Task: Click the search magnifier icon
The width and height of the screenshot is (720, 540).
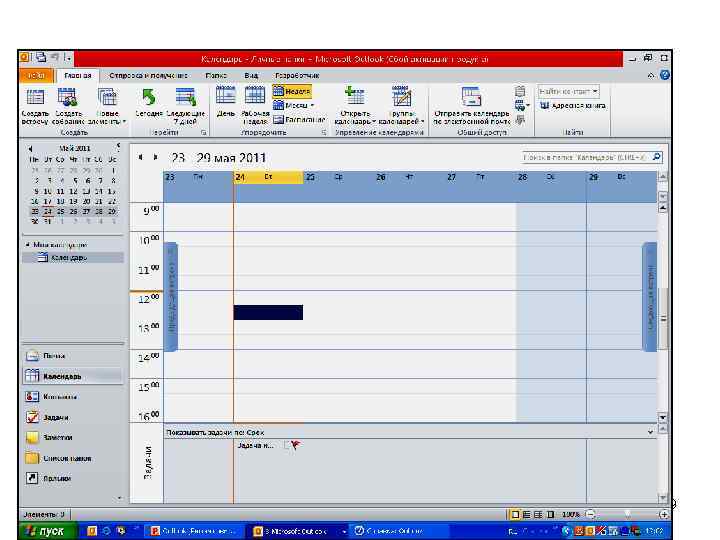Action: [x=657, y=157]
